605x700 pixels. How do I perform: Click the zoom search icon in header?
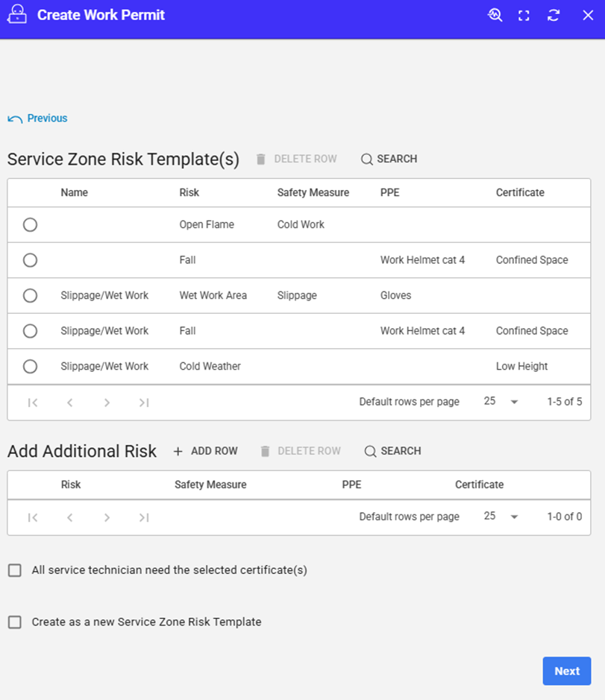click(x=495, y=15)
